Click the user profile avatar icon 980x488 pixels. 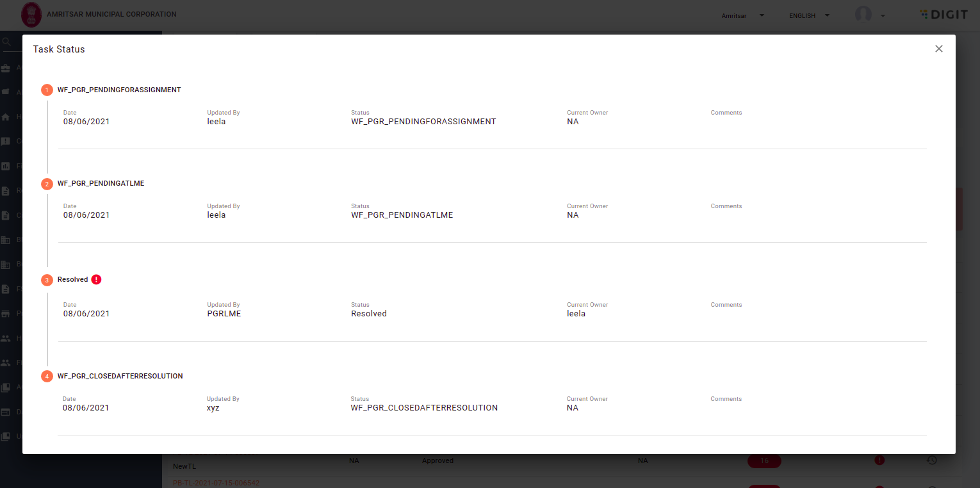863,15
